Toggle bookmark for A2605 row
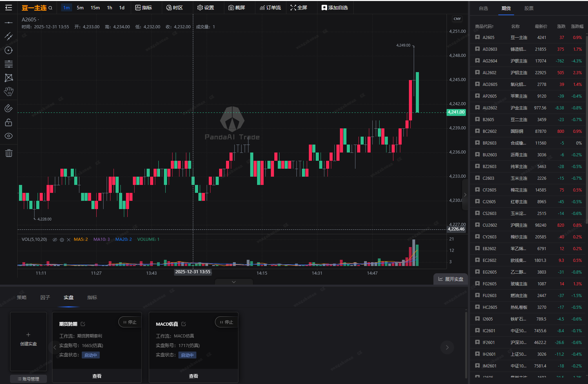This screenshot has height=384, width=588. pyautogui.click(x=477, y=37)
